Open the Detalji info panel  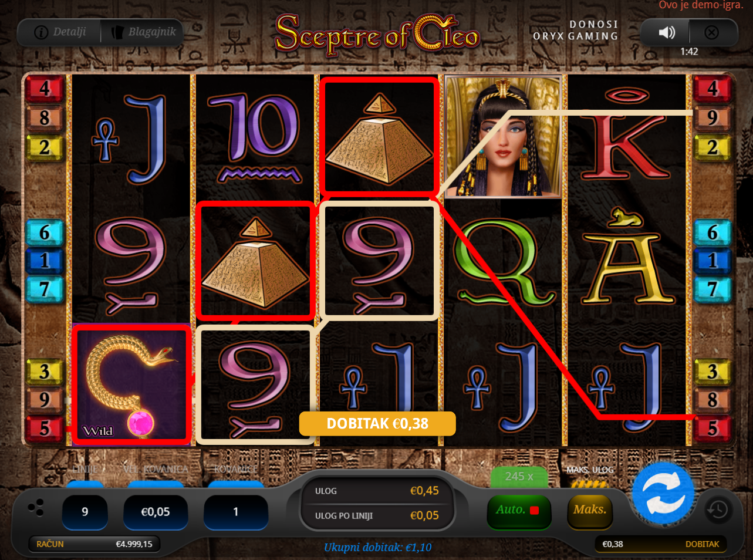click(60, 32)
